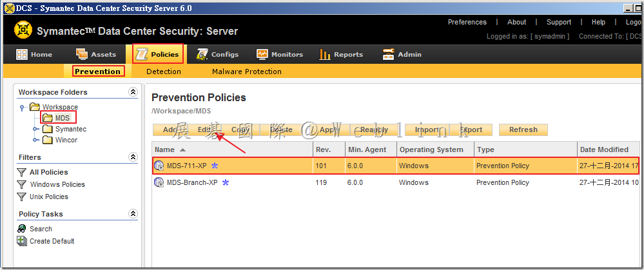Collapse the Workspace Folders panel
644x270 pixels.
133,92
